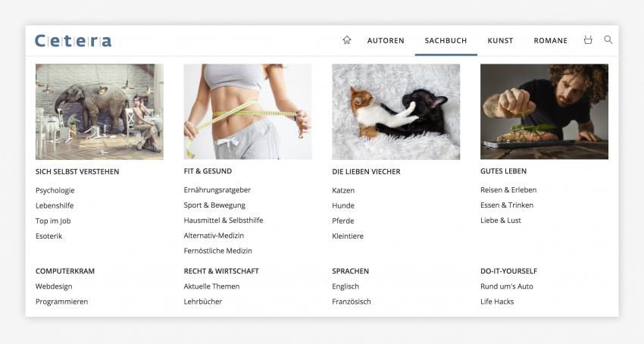Screen dimensions: 644x344
Task: Open the search magnifier icon
Action: 608,39
